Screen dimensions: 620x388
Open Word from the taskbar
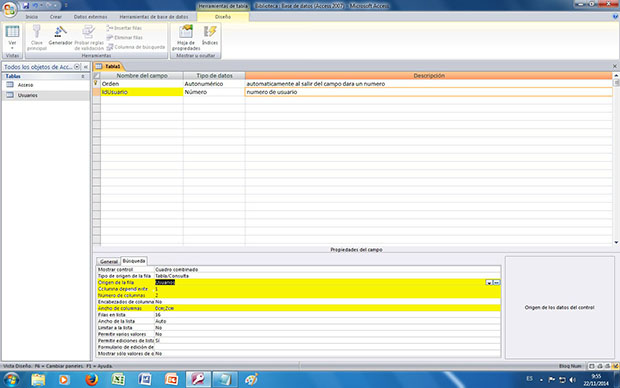coord(145,380)
